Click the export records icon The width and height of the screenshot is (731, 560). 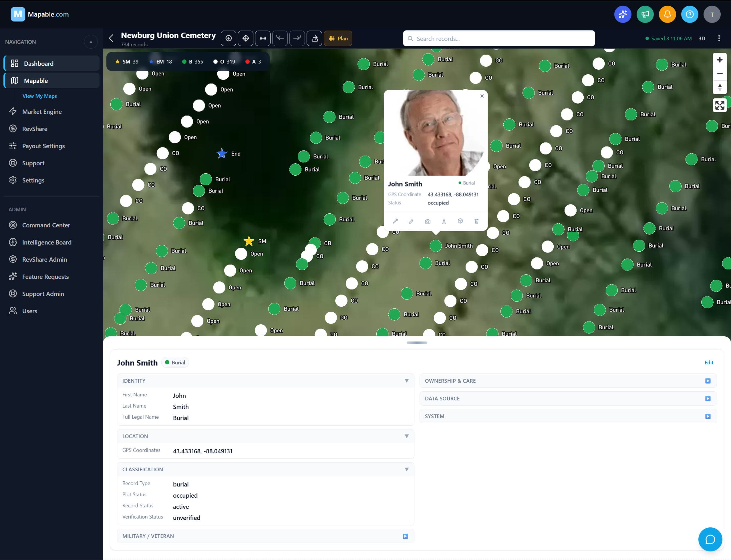(x=314, y=38)
